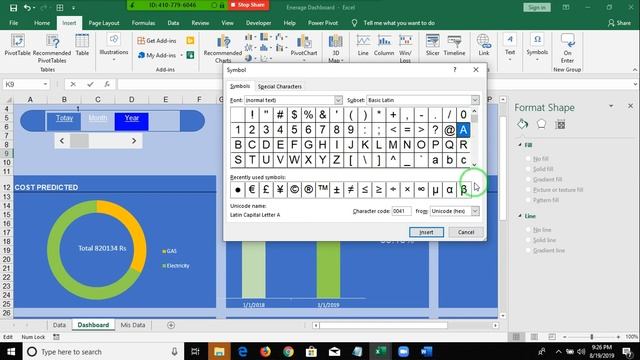Click Recommended Charts icon

[223, 48]
